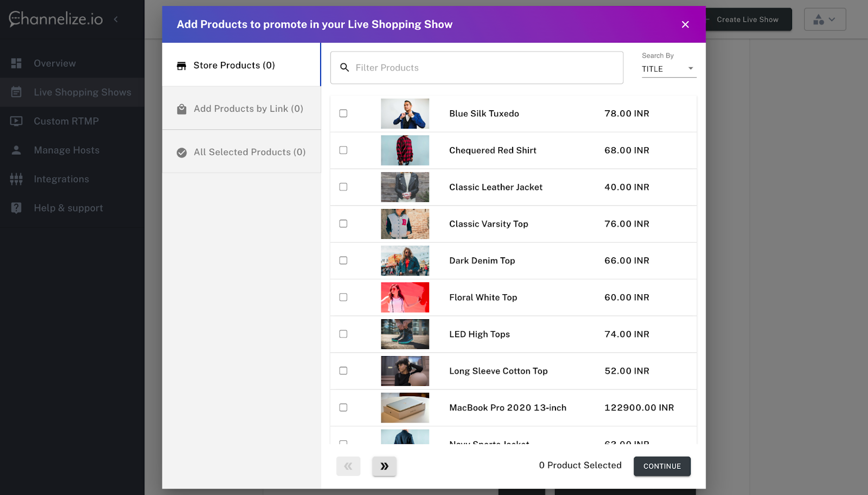Open Manage Hosts in the sidebar
868x495 pixels.
pyautogui.click(x=72, y=150)
